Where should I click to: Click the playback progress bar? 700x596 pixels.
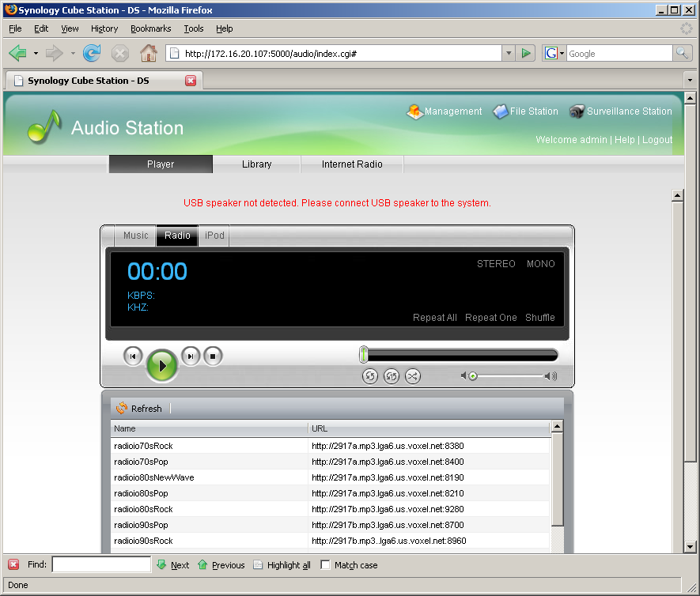click(x=459, y=355)
